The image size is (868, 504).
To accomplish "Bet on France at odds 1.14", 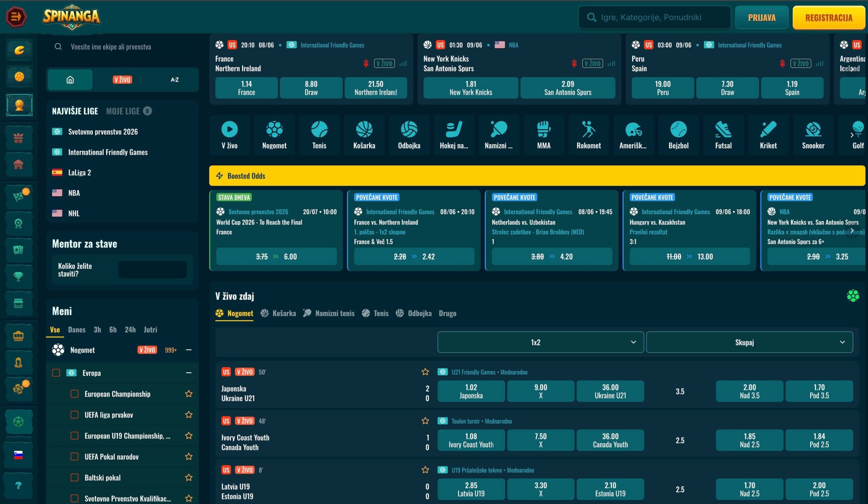I will click(x=246, y=88).
